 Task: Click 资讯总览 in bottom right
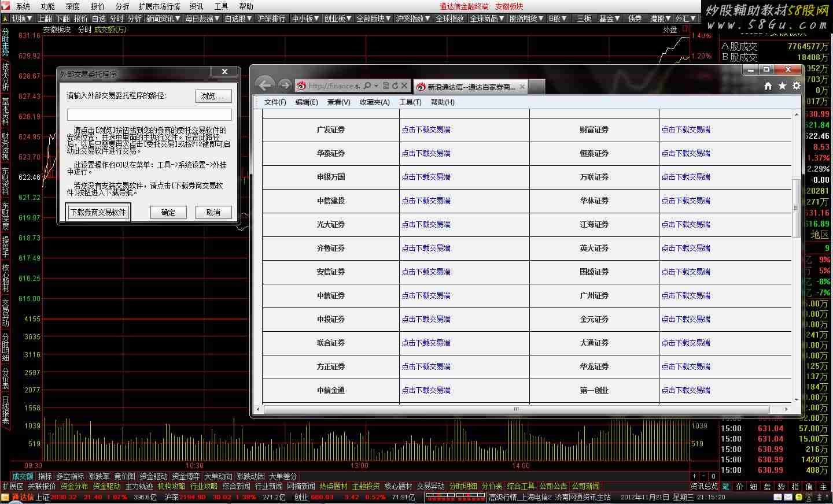coord(704,487)
